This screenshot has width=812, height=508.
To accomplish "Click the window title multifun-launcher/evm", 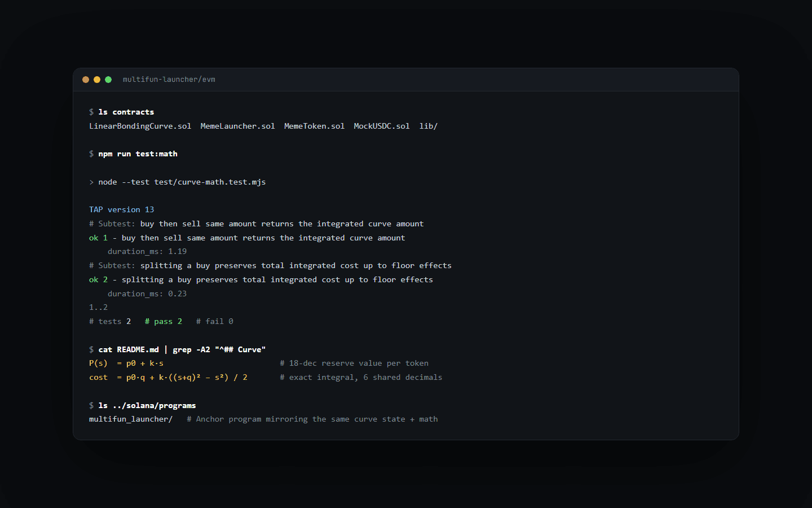I will (169, 80).
